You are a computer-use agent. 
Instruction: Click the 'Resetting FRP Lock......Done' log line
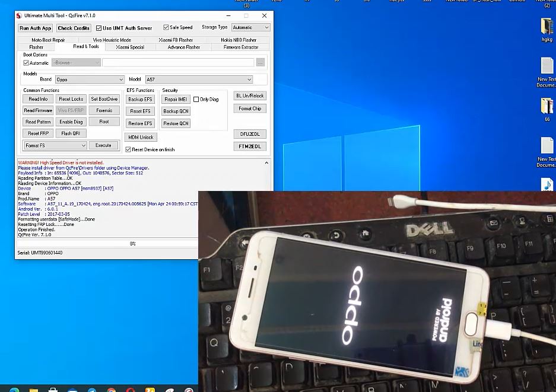(x=46, y=224)
